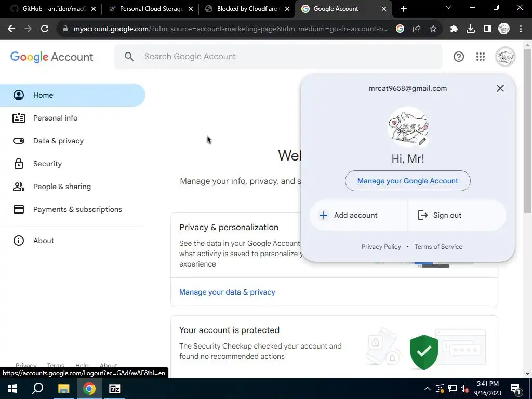532x399 pixels.
Task: Close the Blocked by Cloudflare tab
Action: coord(287,9)
